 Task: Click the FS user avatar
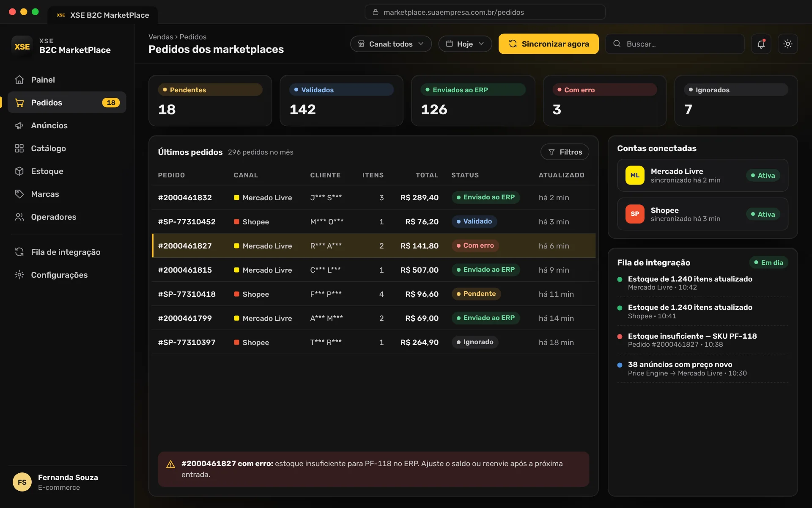pyautogui.click(x=22, y=482)
